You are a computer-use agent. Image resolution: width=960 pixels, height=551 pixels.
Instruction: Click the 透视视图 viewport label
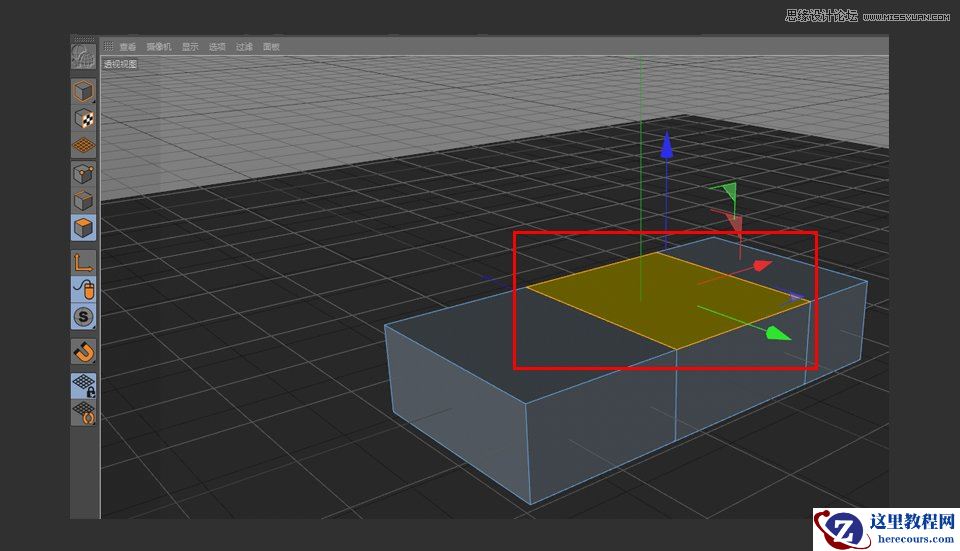coord(120,64)
